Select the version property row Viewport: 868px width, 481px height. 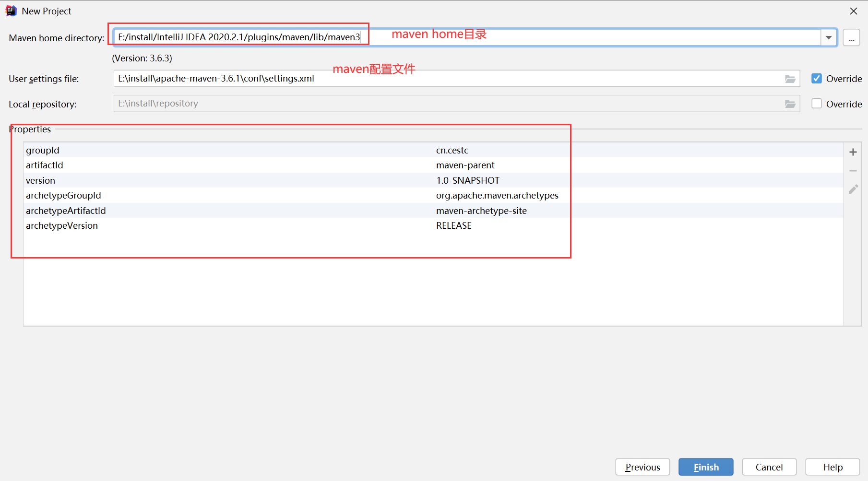tap(433, 180)
